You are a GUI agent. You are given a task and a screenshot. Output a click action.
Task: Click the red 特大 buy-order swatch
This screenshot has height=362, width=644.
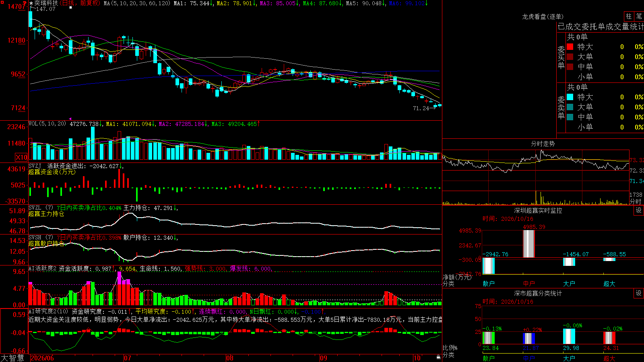point(570,47)
